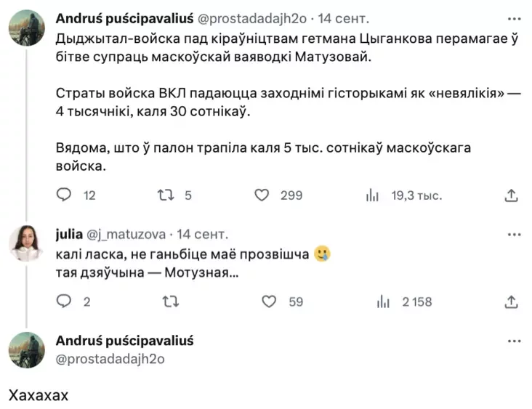Share julia's tweet via share icon
The height and width of the screenshot is (409, 532).
511,301
